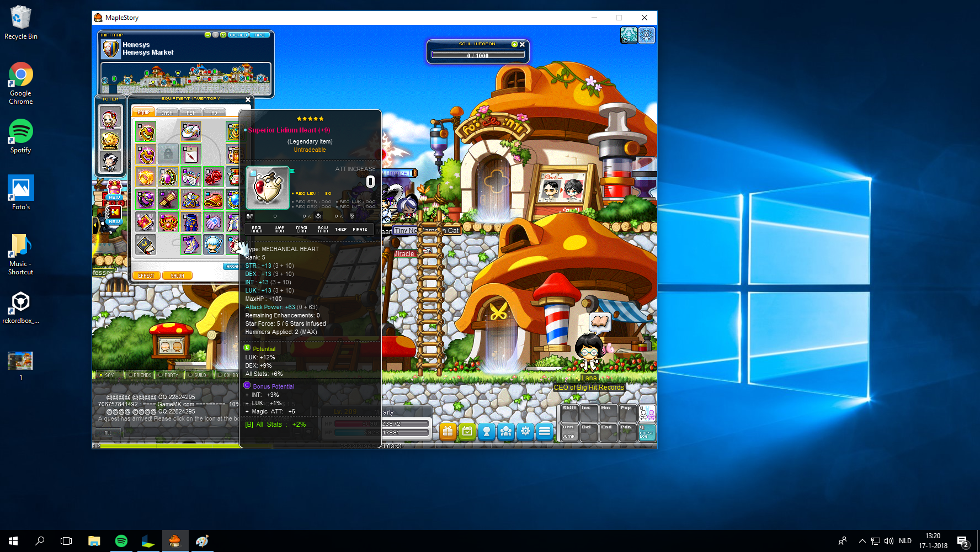Image resolution: width=980 pixels, height=552 pixels.
Task: Click the Soul Weapon 0/1000 gauge bar
Action: click(478, 55)
